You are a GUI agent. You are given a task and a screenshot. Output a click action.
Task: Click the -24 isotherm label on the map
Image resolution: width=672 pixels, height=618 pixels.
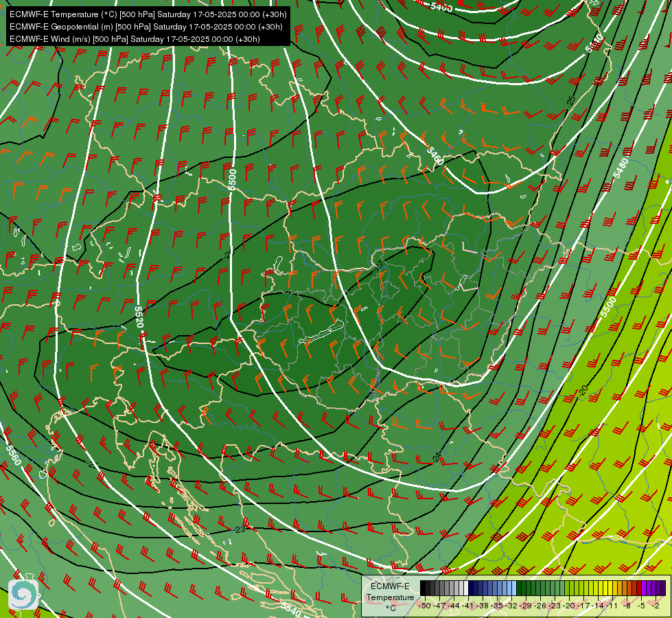pos(437,457)
